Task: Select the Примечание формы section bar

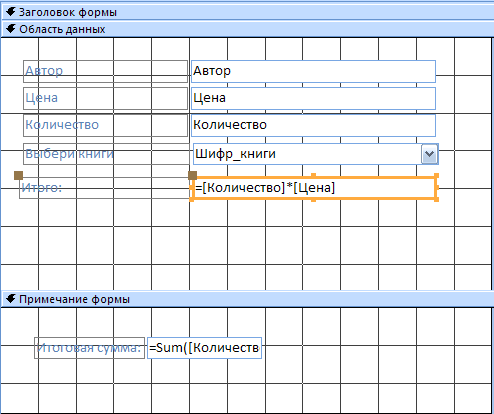Action: coord(247,299)
